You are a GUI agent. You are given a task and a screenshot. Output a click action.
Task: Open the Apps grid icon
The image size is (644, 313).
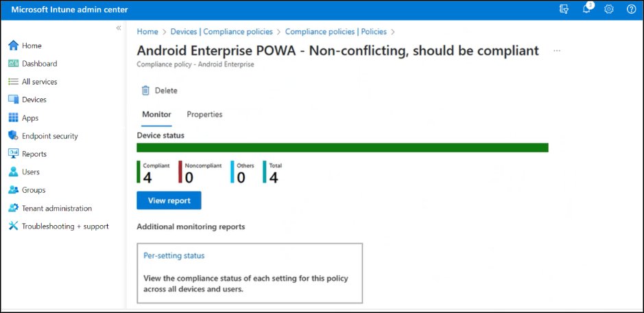13,118
